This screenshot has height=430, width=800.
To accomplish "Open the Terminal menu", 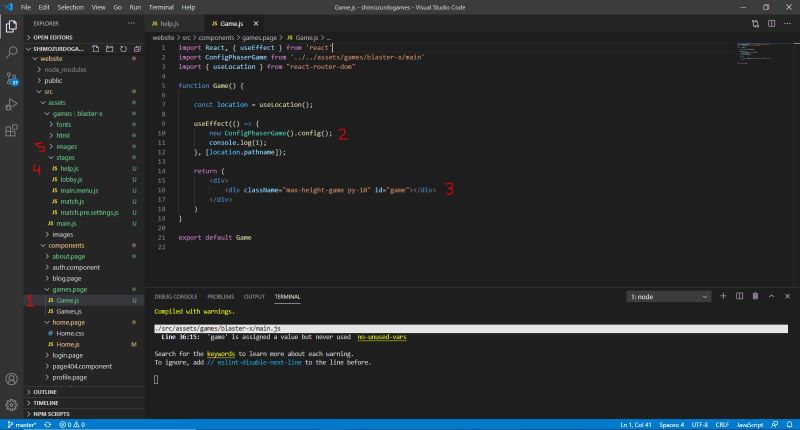I will (161, 7).
